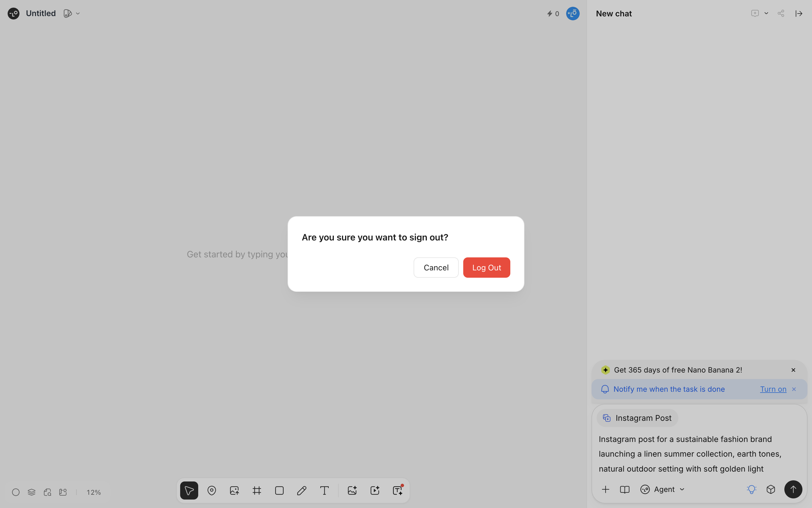
Task: Open the AI video generator tool
Action: [x=375, y=491]
